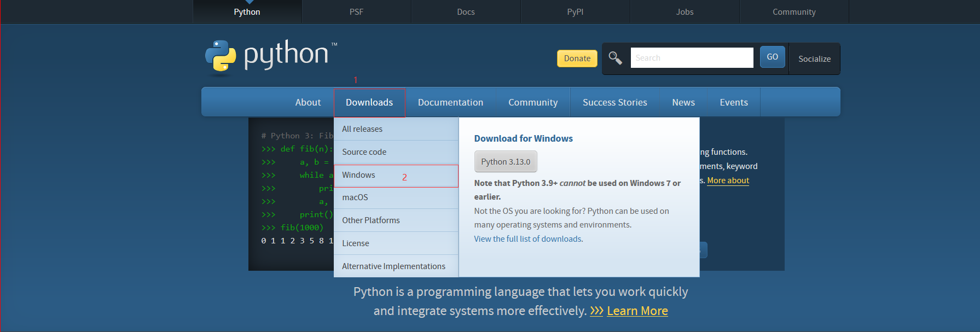Click the yellow Donate button

(x=577, y=58)
